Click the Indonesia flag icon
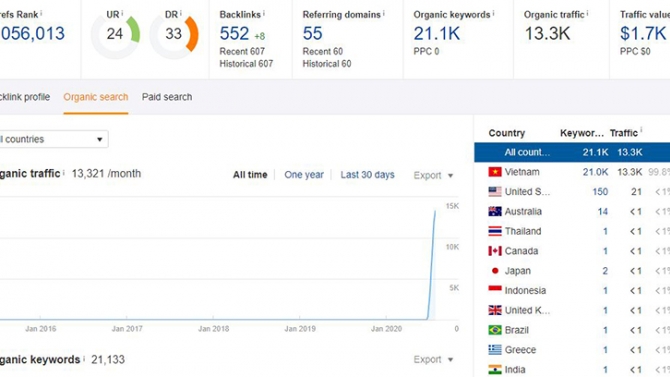Viewport: 670px width, 377px height. (495, 290)
